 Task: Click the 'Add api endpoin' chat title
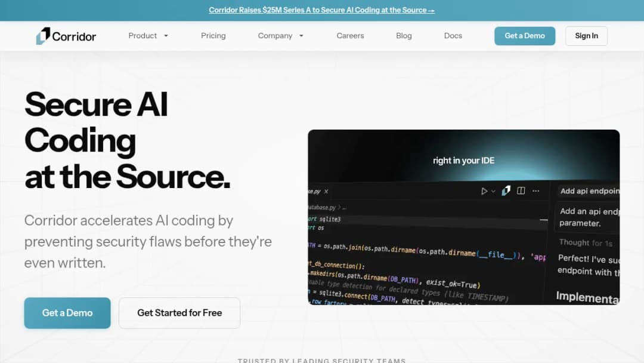[x=590, y=191]
